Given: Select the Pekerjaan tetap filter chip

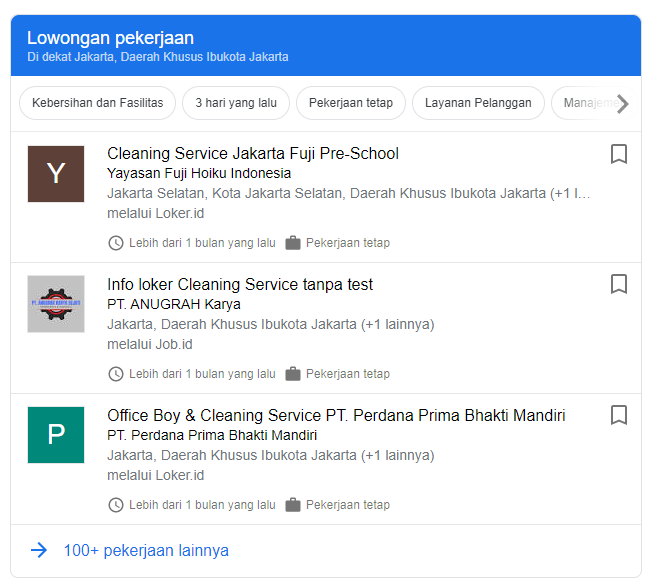Looking at the screenshot, I should [x=351, y=103].
